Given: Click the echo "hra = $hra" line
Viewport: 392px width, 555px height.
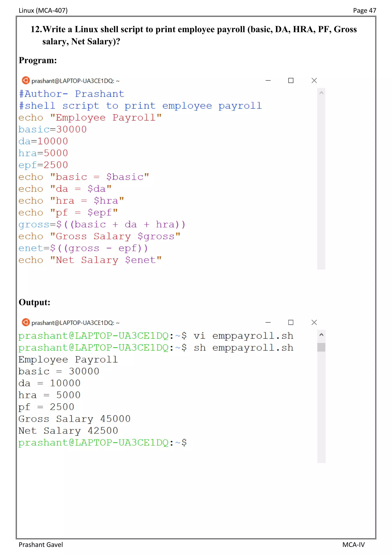Looking at the screenshot, I should (x=71, y=201).
